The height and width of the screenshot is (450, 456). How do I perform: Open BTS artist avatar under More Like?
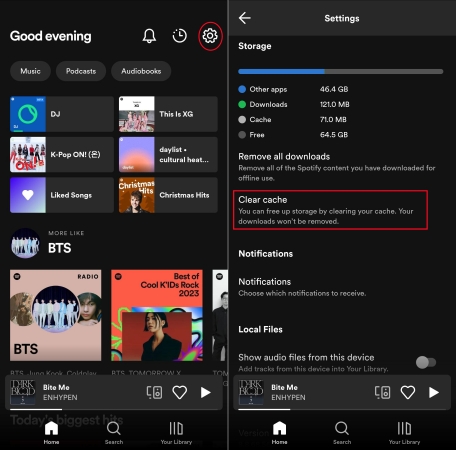(x=25, y=243)
